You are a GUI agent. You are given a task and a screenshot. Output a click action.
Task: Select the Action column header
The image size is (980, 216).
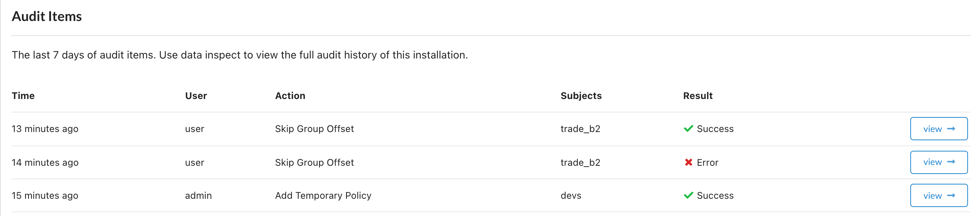(290, 96)
